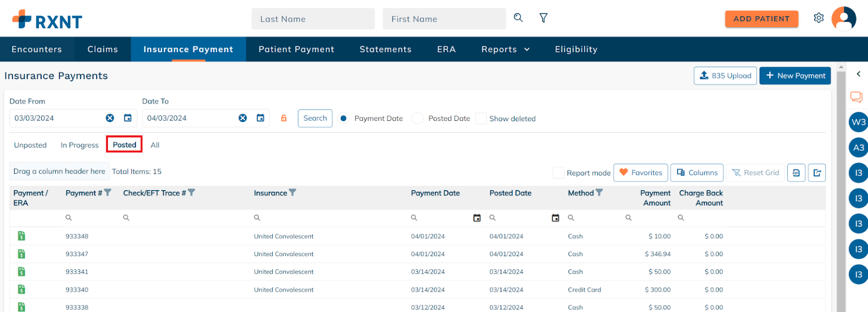
Task: Toggle the Report mode checkbox
Action: tap(558, 173)
